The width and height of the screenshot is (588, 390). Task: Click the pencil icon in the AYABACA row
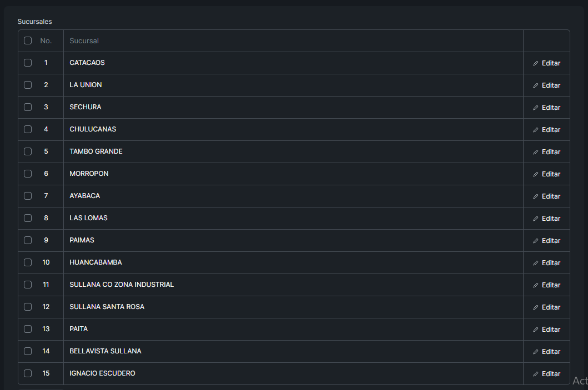point(536,196)
